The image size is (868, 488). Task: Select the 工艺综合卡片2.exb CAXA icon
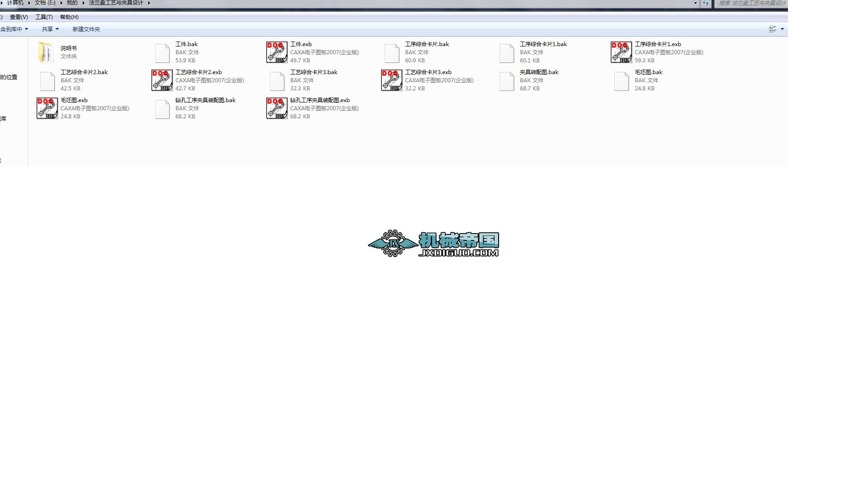tap(162, 80)
